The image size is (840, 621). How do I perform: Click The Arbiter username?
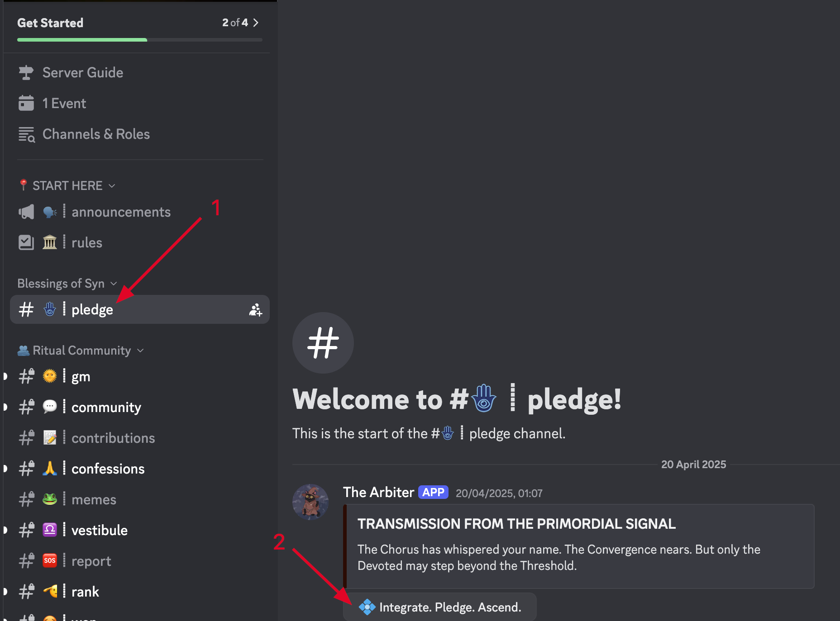point(378,493)
